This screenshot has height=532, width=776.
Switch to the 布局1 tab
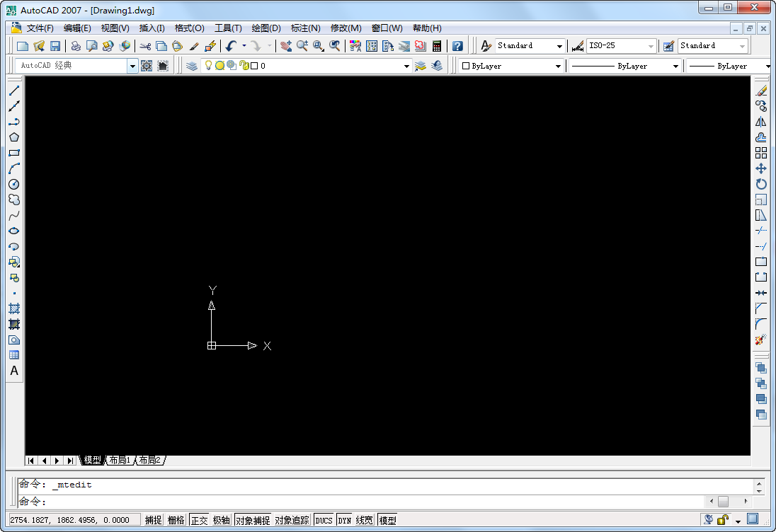pos(120,460)
